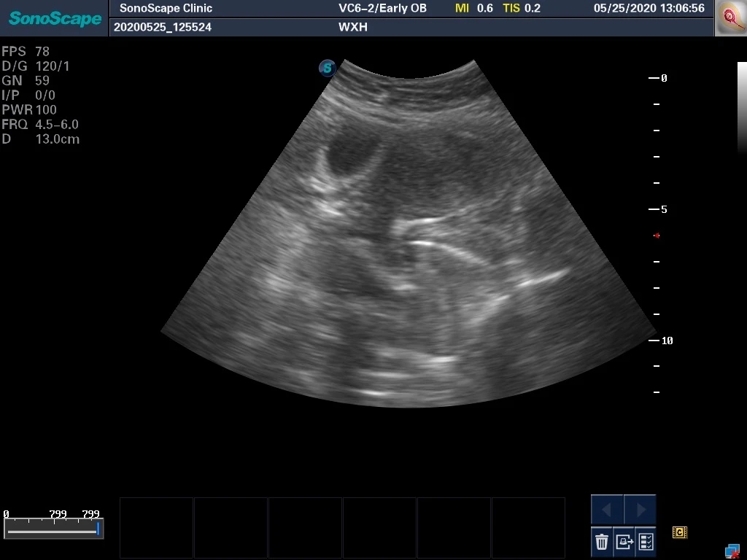Click the yellow cine film icon
This screenshot has height=560, width=747.
tap(679, 533)
